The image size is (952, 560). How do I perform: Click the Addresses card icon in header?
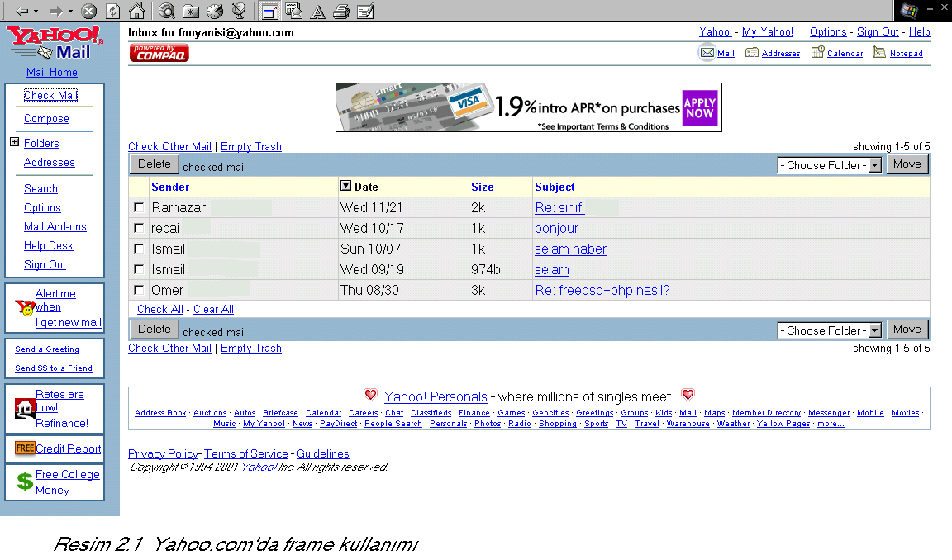tap(752, 53)
